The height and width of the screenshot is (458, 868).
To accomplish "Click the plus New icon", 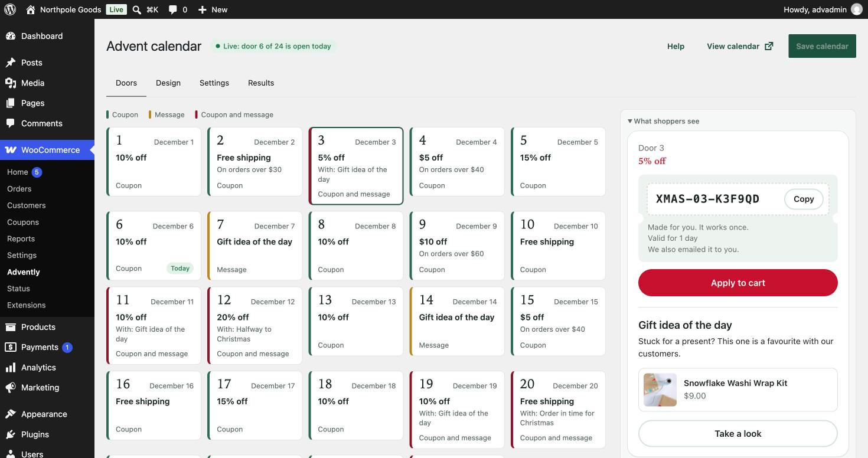I will (202, 9).
